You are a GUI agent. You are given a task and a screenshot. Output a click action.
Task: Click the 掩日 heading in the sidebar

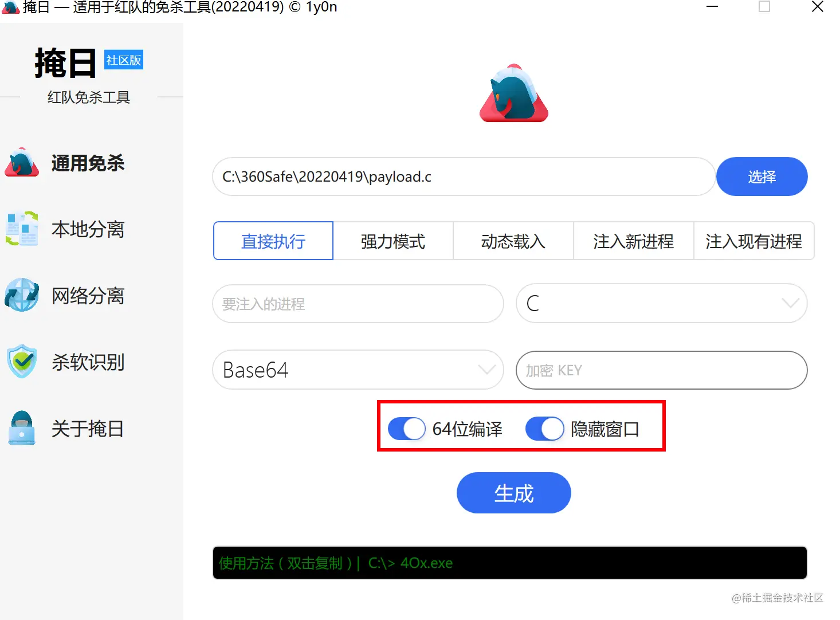[x=65, y=63]
